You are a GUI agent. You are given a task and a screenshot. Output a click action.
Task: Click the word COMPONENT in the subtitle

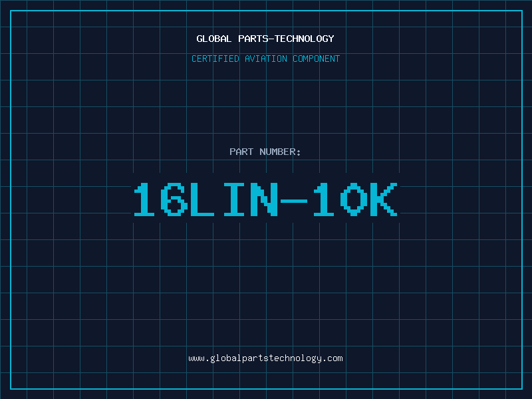coord(316,59)
